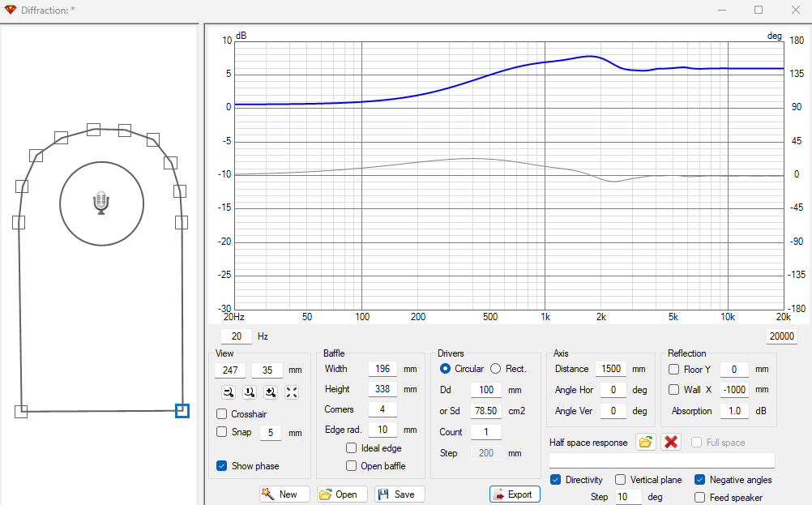Click the "Half space response" label
812x505 pixels.
point(588,443)
